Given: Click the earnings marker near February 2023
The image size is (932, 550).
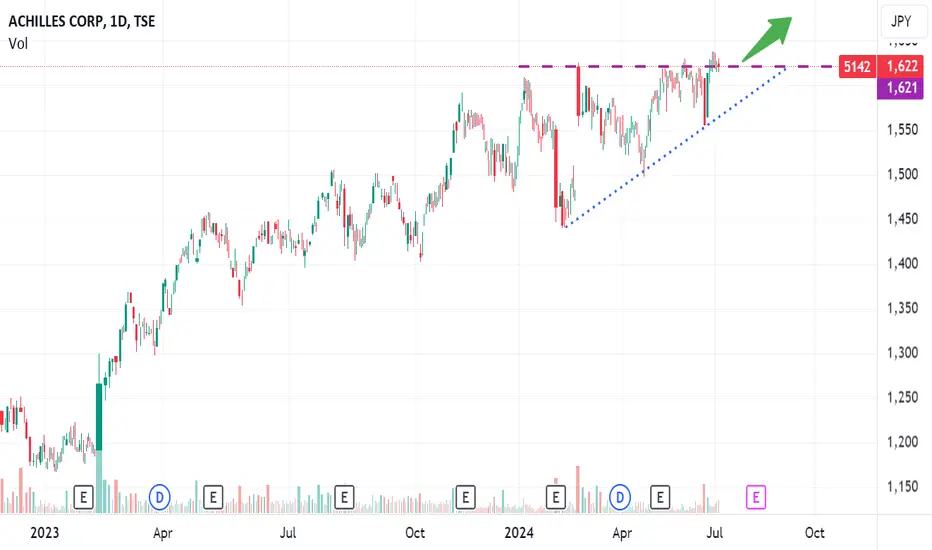Looking at the screenshot, I should (83, 497).
